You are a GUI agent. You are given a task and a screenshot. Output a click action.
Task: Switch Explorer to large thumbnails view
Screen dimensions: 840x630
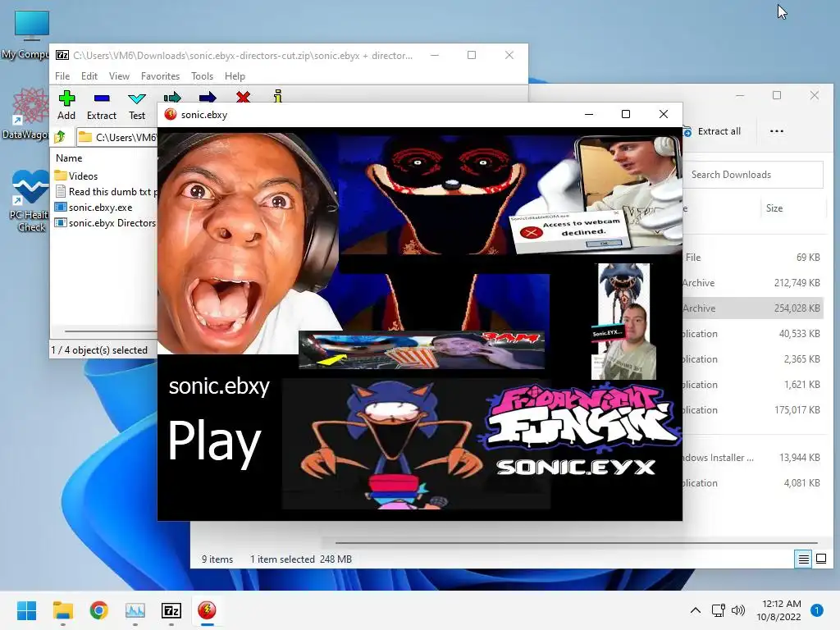820,559
